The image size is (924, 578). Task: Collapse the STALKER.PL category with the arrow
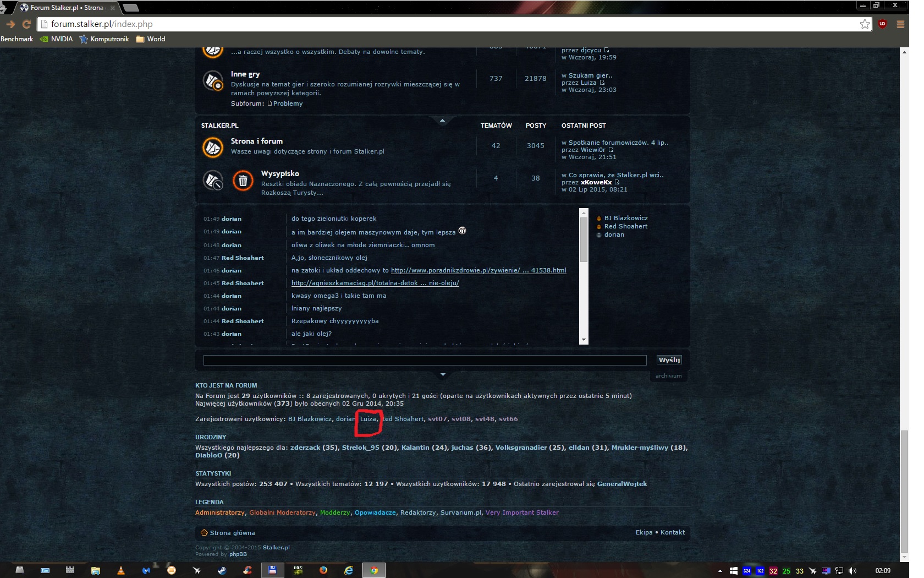tap(442, 121)
